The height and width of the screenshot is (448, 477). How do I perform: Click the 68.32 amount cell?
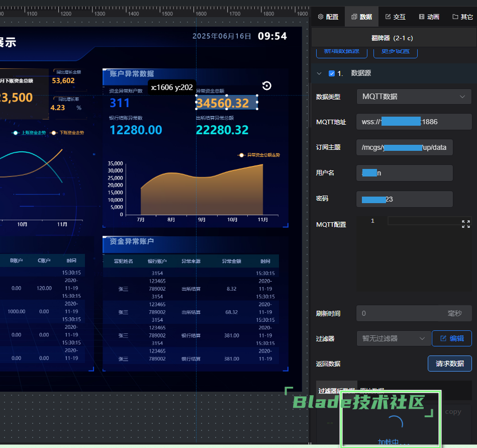(x=232, y=312)
